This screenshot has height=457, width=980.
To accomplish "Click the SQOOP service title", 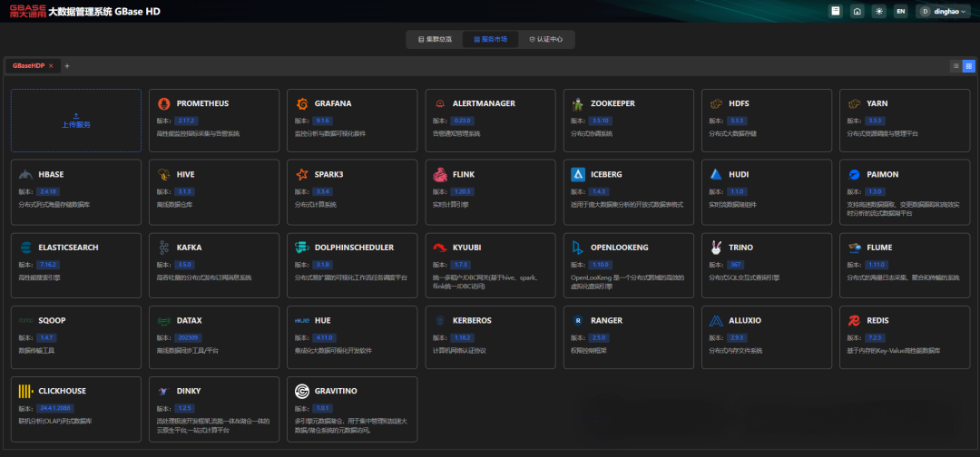I will [52, 320].
